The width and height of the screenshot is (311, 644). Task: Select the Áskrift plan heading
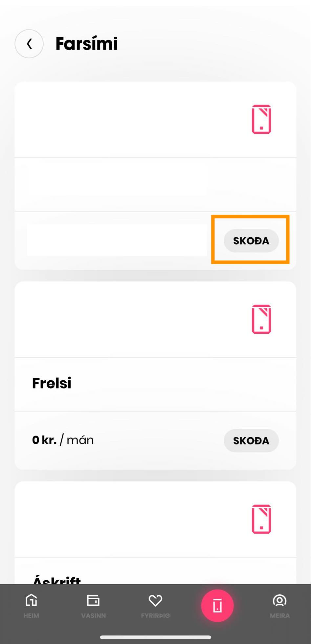coord(56,580)
